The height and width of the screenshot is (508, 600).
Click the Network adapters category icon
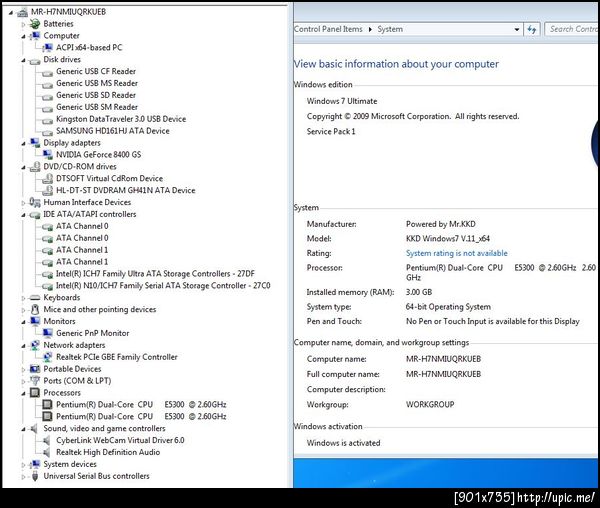click(x=35, y=345)
